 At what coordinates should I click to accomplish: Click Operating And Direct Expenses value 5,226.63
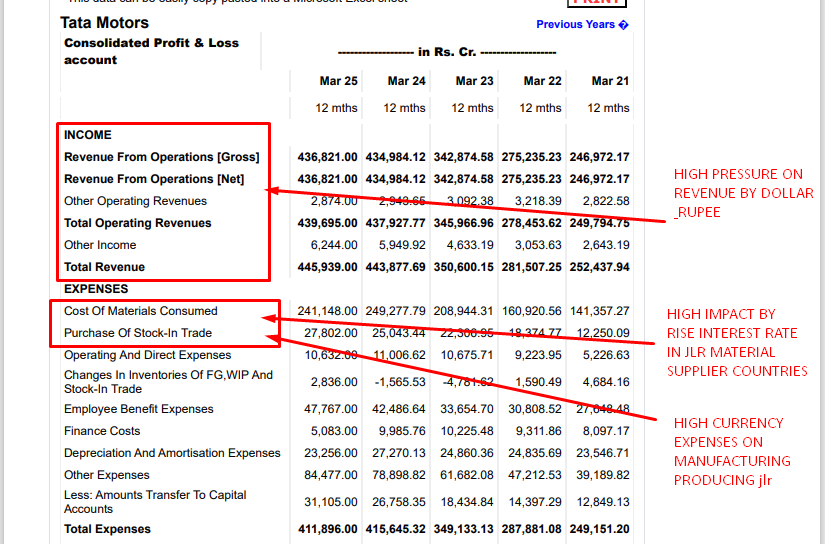point(606,355)
